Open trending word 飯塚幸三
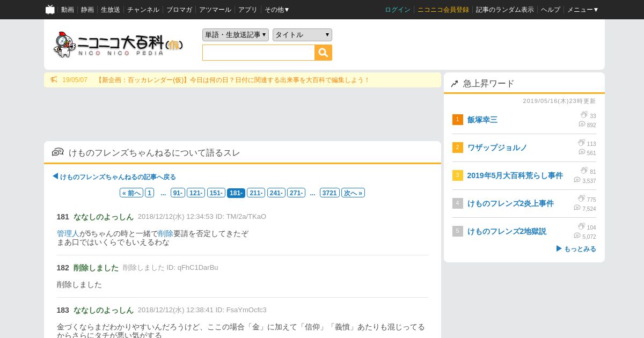 pyautogui.click(x=482, y=120)
